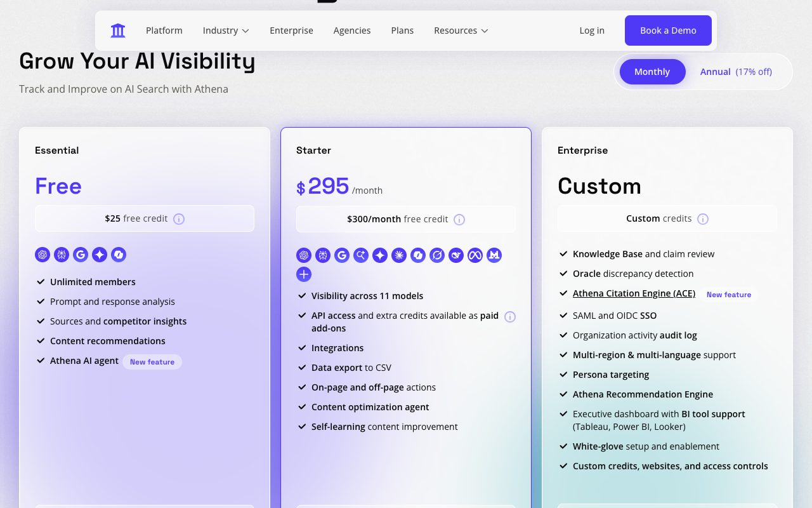This screenshot has height=508, width=812.
Task: Click the Meta infinity icon in Starter plan
Action: click(x=475, y=255)
